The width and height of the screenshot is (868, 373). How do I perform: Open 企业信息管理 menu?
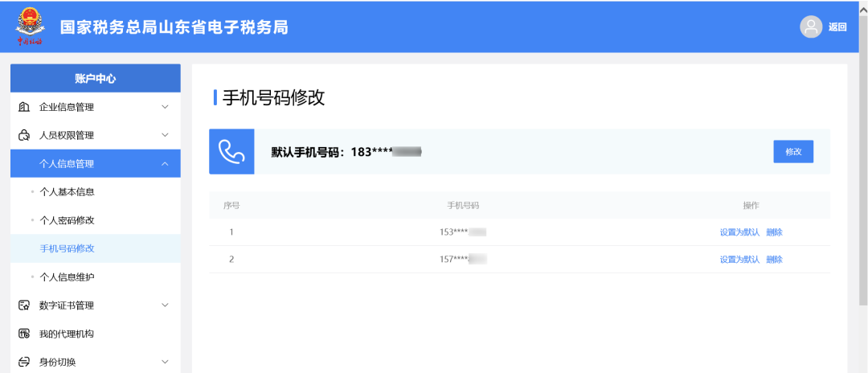pyautogui.click(x=95, y=107)
